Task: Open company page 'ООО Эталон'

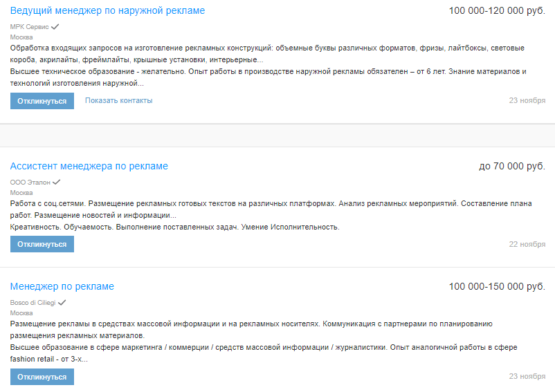Action: (x=30, y=183)
